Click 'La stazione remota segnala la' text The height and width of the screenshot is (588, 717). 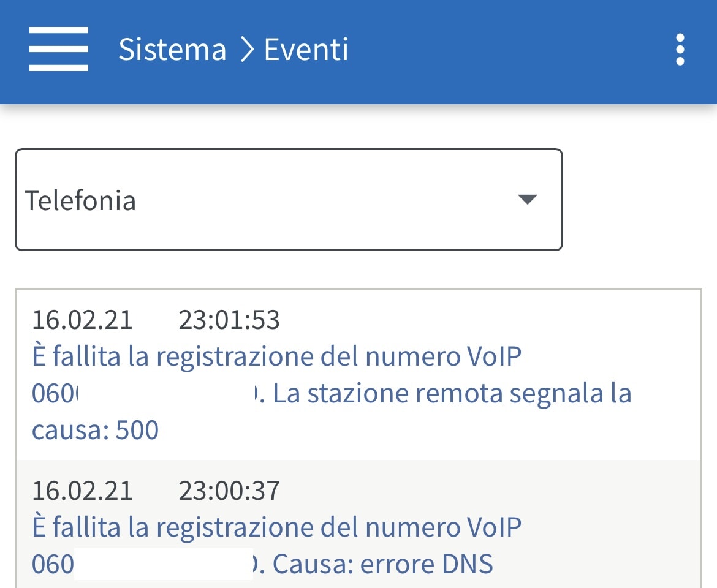[x=452, y=393]
